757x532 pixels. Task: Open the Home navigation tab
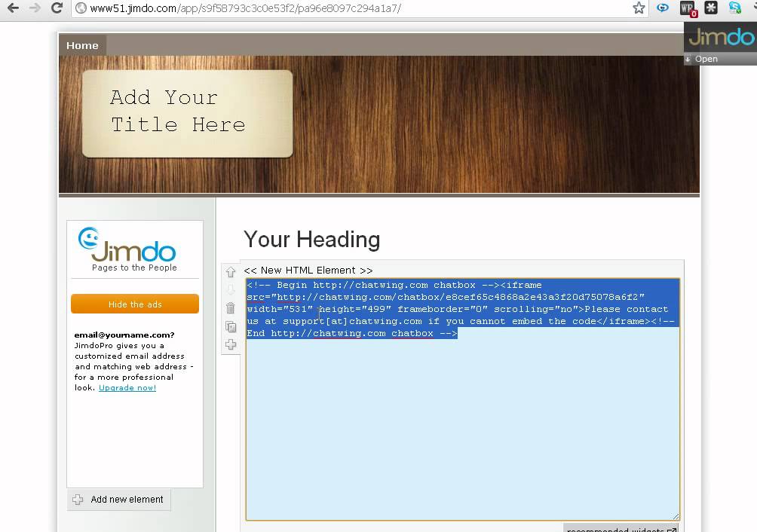(82, 45)
